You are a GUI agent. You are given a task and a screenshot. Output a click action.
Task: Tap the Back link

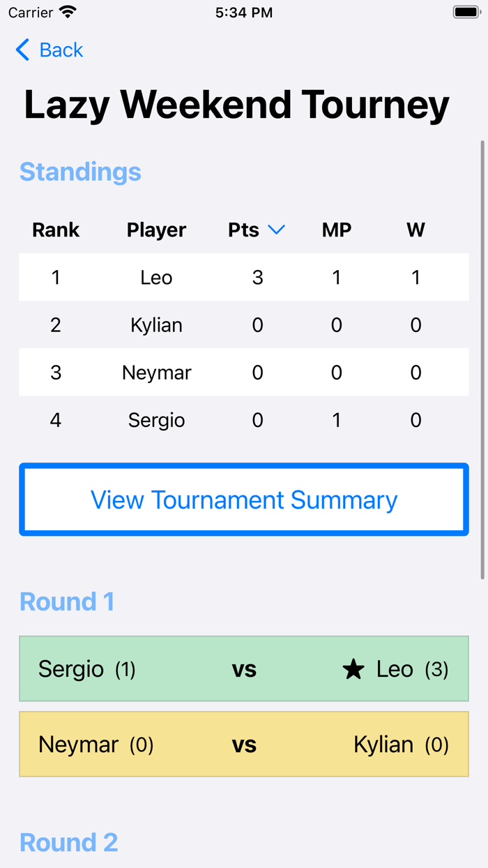pyautogui.click(x=61, y=50)
